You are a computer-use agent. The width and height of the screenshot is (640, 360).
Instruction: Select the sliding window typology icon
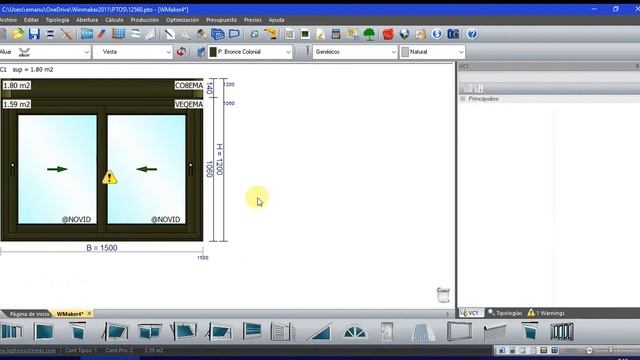point(11,331)
